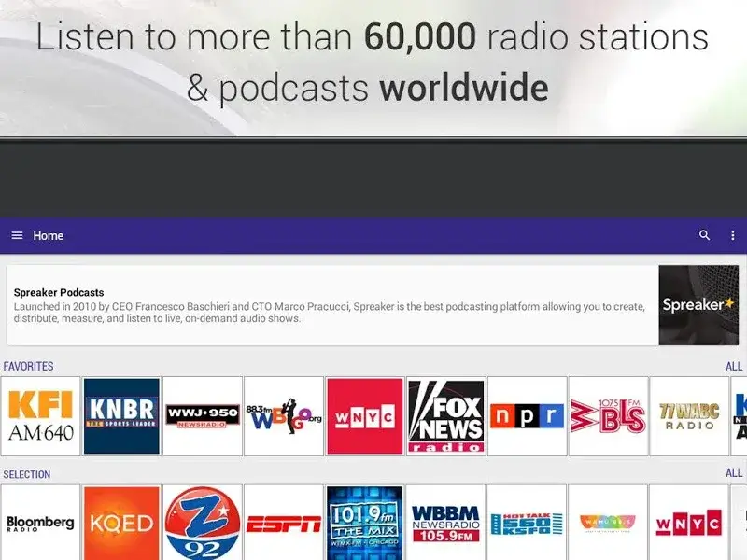
Task: Open the WNYC favorite station
Action: point(365,416)
